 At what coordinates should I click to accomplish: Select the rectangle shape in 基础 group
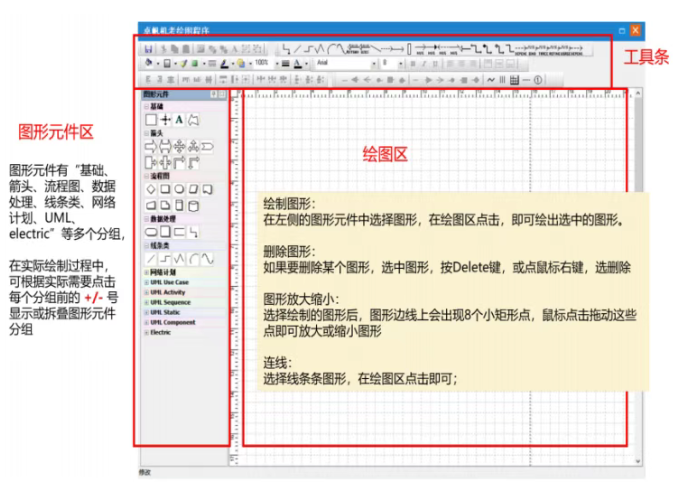(151, 119)
